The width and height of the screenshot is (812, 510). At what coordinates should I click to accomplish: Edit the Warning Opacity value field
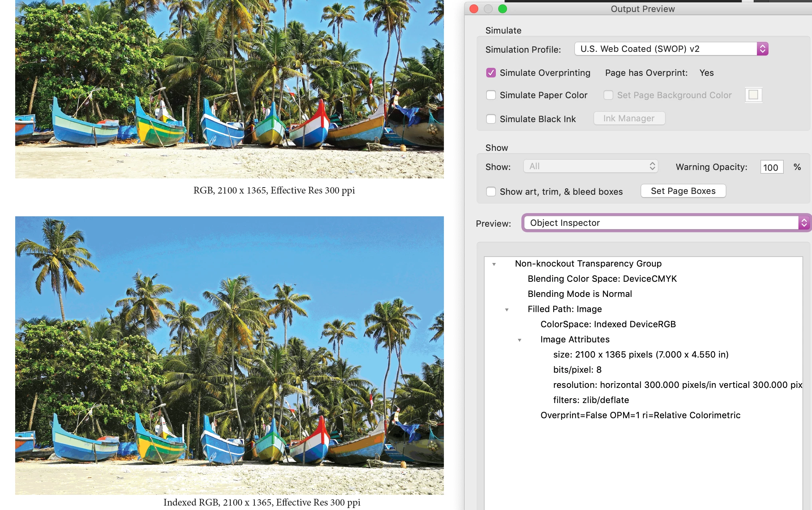click(771, 167)
